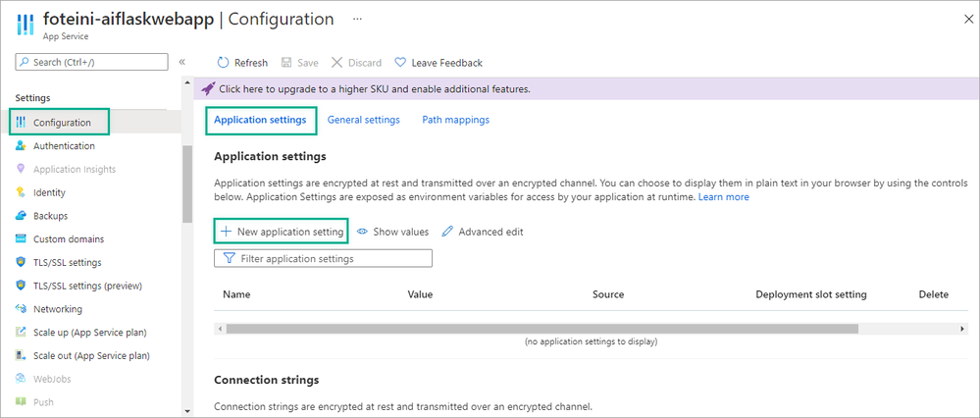Open the more options ellipsis beside Configuration title
980x418 pixels.
[x=357, y=20]
